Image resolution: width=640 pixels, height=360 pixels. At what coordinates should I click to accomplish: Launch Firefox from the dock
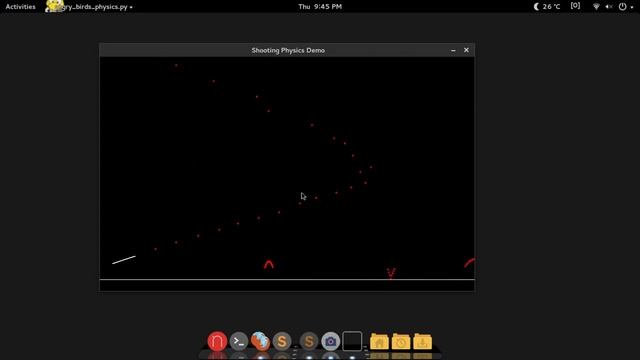pyautogui.click(x=260, y=341)
